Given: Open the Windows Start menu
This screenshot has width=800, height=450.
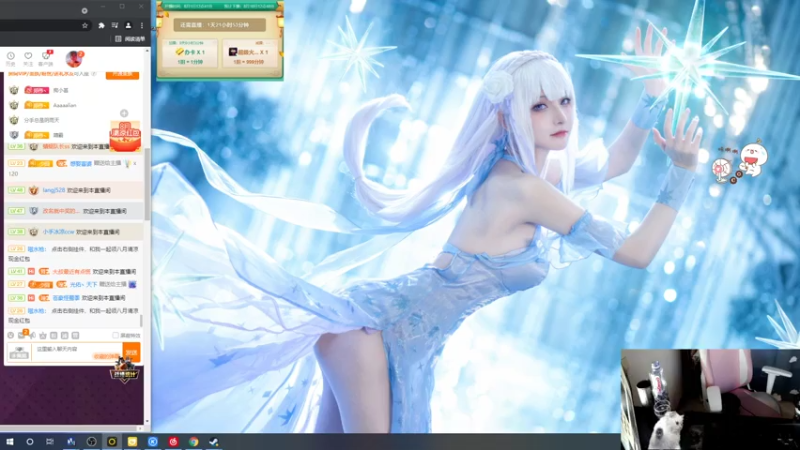Looking at the screenshot, I should pos(10,442).
